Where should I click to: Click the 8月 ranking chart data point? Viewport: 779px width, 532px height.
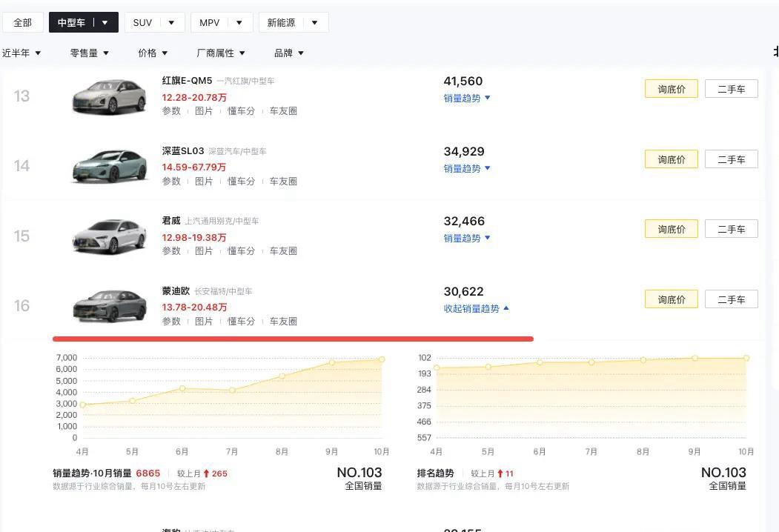(643, 359)
